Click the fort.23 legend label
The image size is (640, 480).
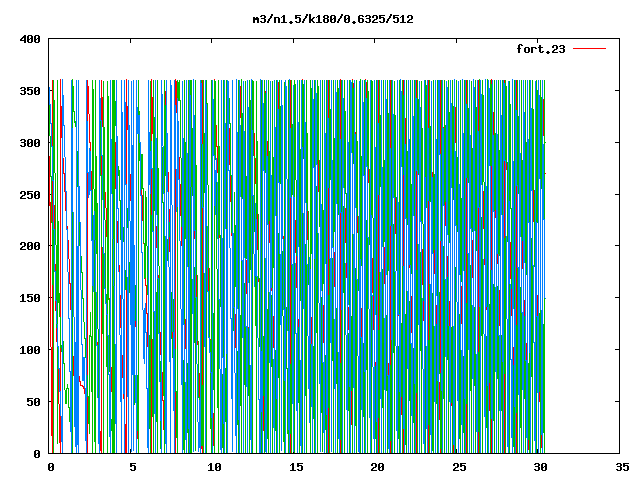coord(541,49)
